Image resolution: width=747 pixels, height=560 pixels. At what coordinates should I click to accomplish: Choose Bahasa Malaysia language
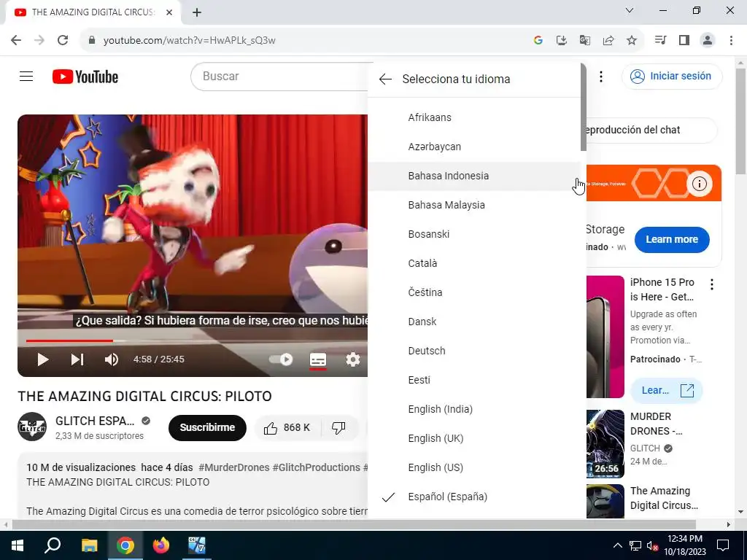[474, 205]
